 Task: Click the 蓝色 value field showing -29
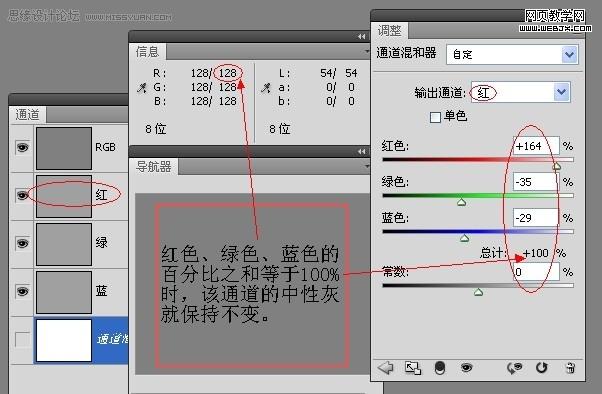pyautogui.click(x=536, y=218)
